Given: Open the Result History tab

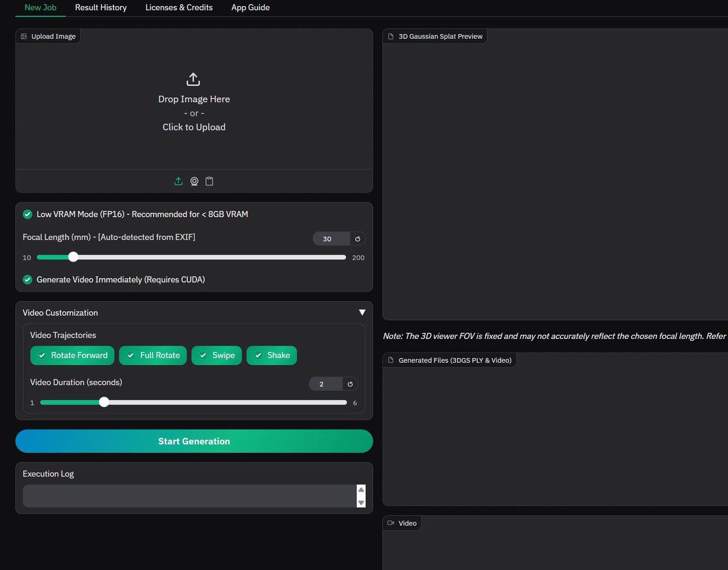Looking at the screenshot, I should pyautogui.click(x=101, y=7).
